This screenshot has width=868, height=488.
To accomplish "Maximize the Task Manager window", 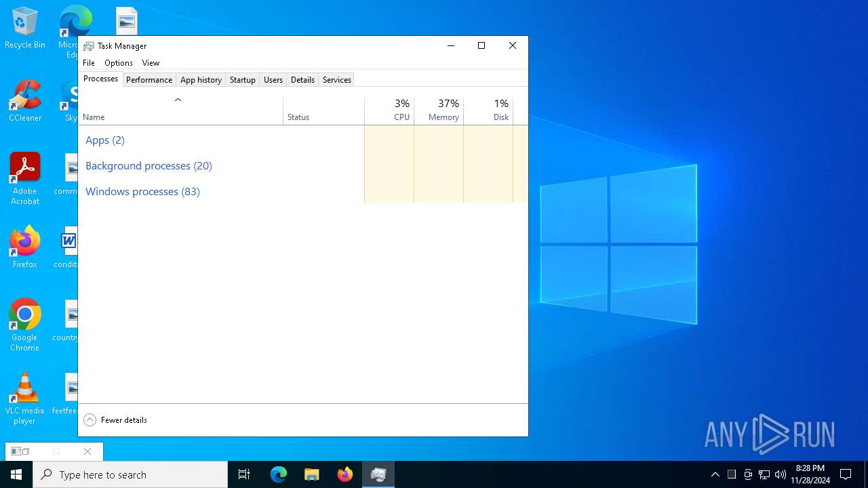I will tap(481, 45).
